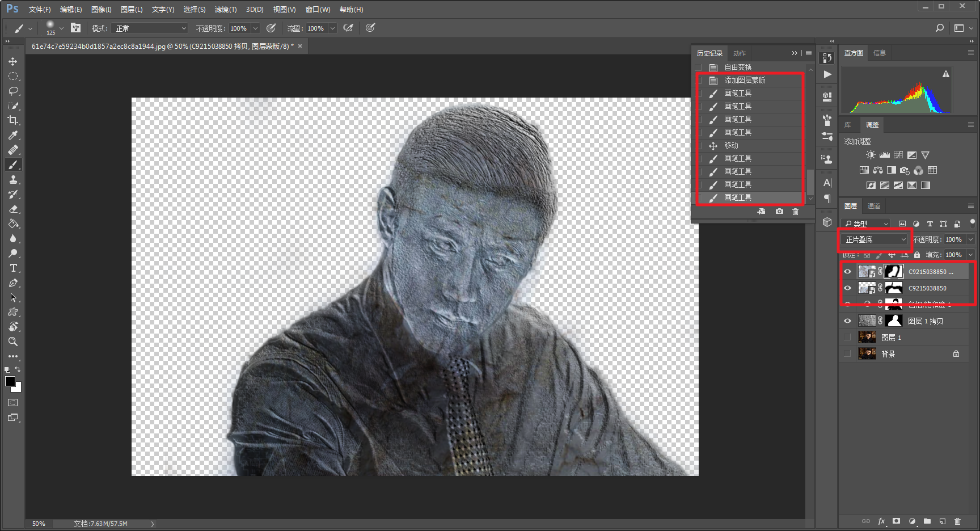Hide the top C9215038850 copy layer
Image resolution: width=980 pixels, height=531 pixels.
(x=847, y=272)
